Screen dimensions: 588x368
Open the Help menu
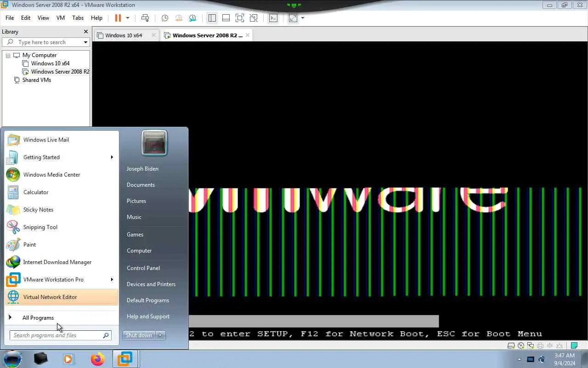coord(96,18)
